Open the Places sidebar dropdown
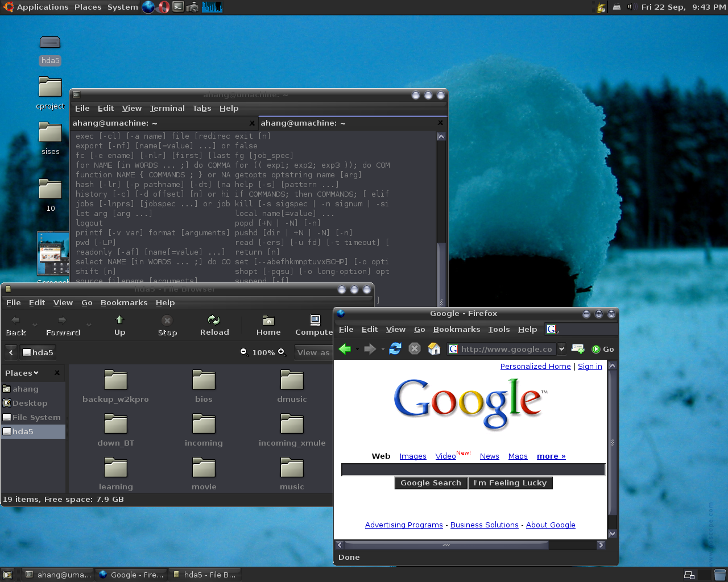The image size is (728, 582). click(22, 373)
